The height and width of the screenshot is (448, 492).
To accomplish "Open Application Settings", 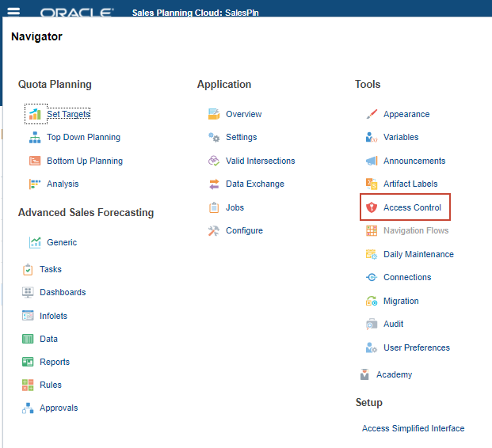I will pos(241,137).
